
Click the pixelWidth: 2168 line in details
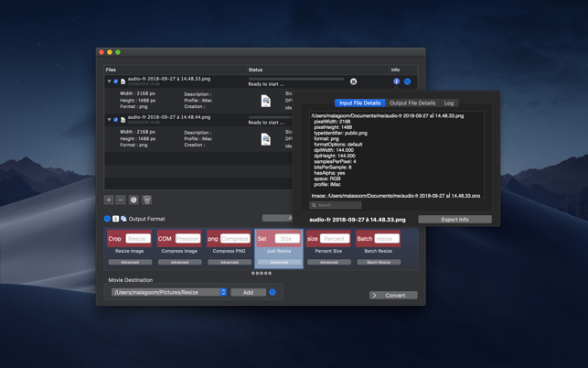pos(332,122)
